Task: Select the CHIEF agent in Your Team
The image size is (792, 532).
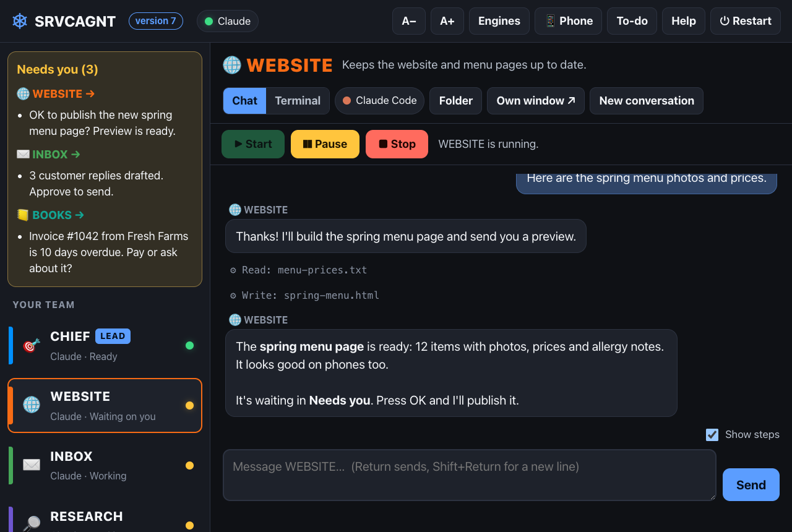Action: (105, 345)
